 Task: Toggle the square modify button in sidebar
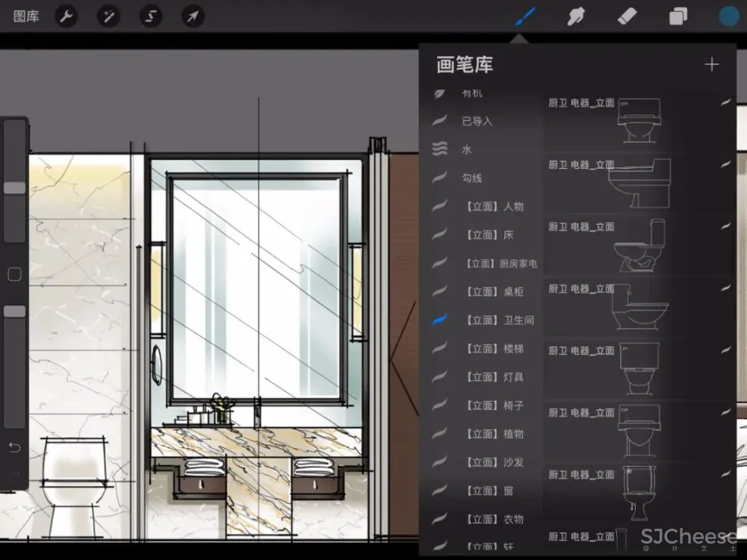[x=14, y=274]
